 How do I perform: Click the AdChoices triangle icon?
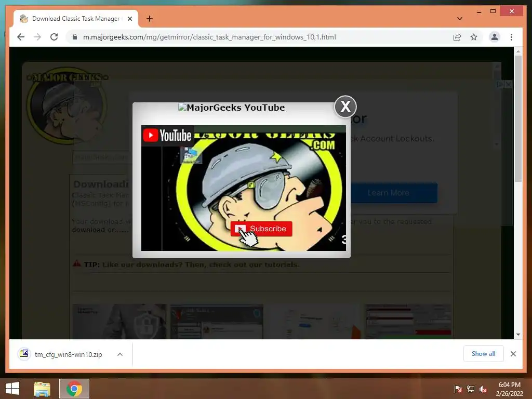pos(500,84)
